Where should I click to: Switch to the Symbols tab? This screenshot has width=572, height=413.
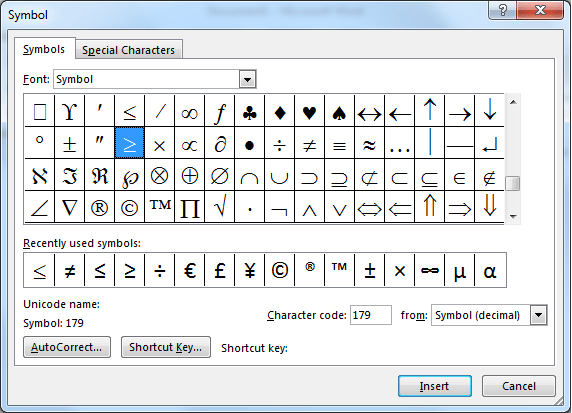coord(44,49)
